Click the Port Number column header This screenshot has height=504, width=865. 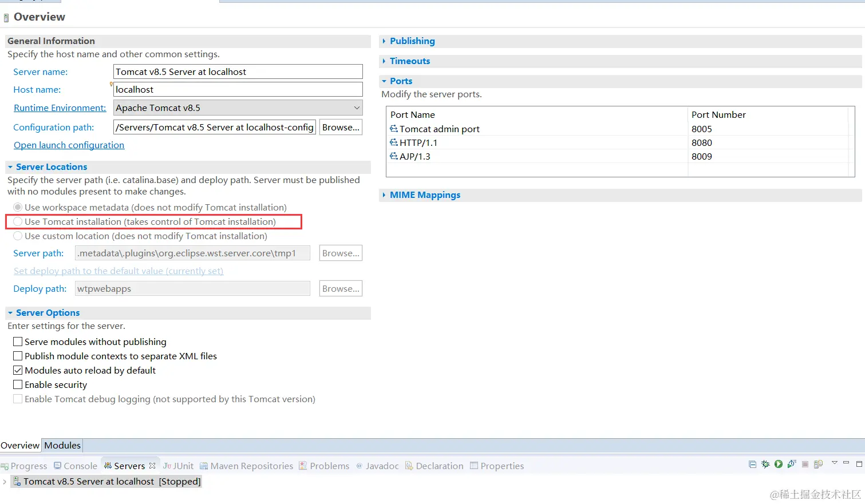[768, 114]
